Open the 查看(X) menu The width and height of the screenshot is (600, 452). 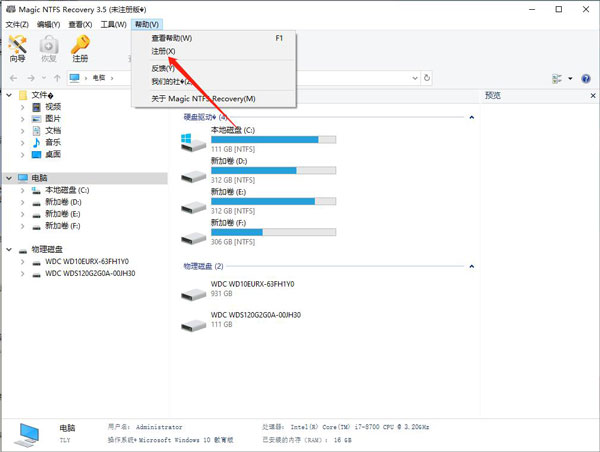click(80, 24)
